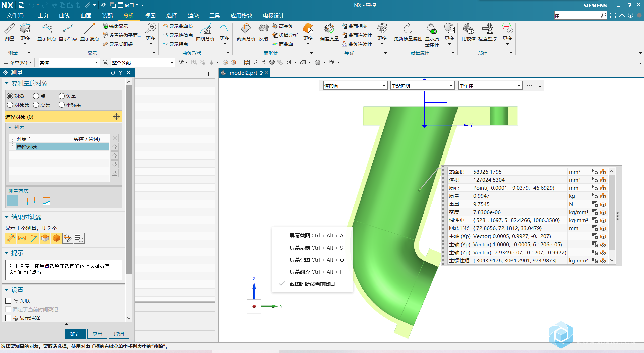Select the 点集 radio button
Screen dimensions: 644x353
tap(36, 105)
